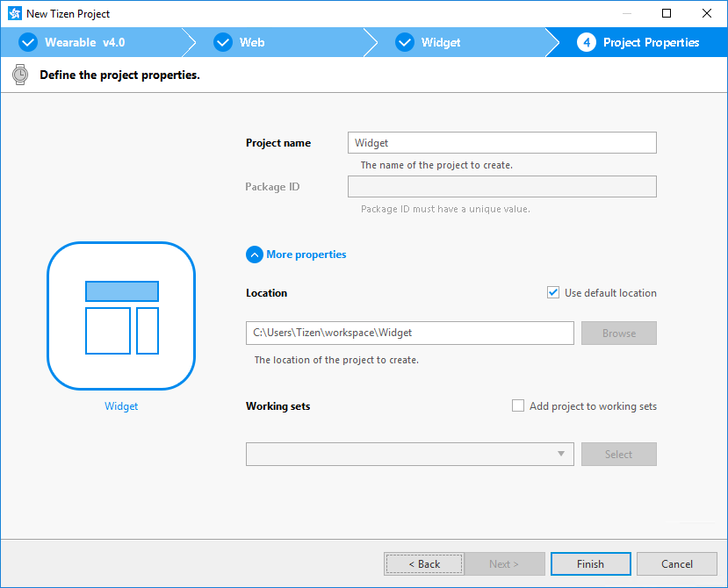The height and width of the screenshot is (588, 728).
Task: Collapse More properties using the chevron icon
Action: pyautogui.click(x=255, y=255)
